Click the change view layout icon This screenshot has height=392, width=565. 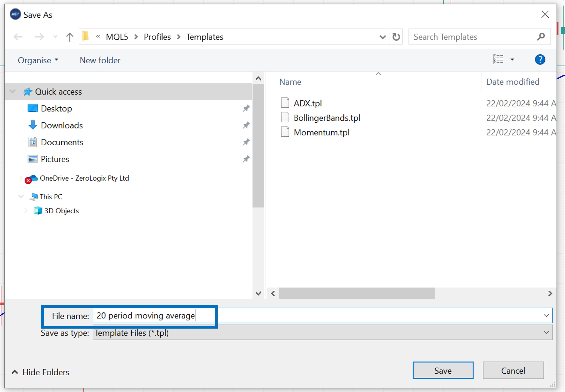[x=498, y=60]
